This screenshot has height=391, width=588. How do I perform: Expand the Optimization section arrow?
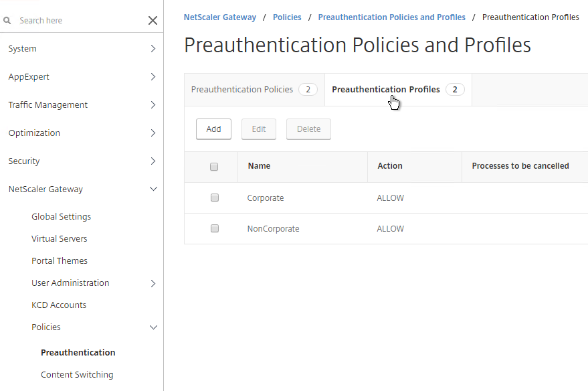point(153,133)
